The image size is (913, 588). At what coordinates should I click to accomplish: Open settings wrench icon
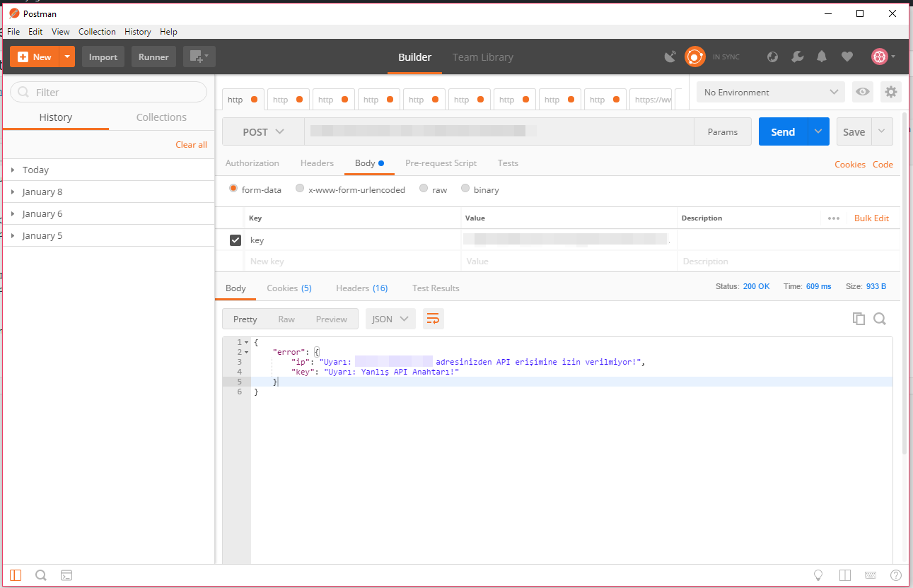point(797,57)
